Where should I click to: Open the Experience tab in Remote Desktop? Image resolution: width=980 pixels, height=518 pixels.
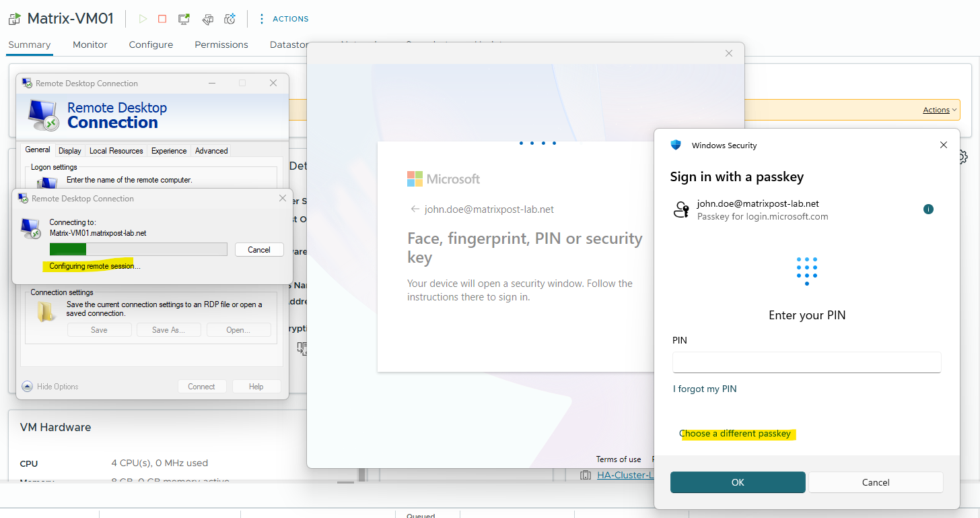(169, 151)
